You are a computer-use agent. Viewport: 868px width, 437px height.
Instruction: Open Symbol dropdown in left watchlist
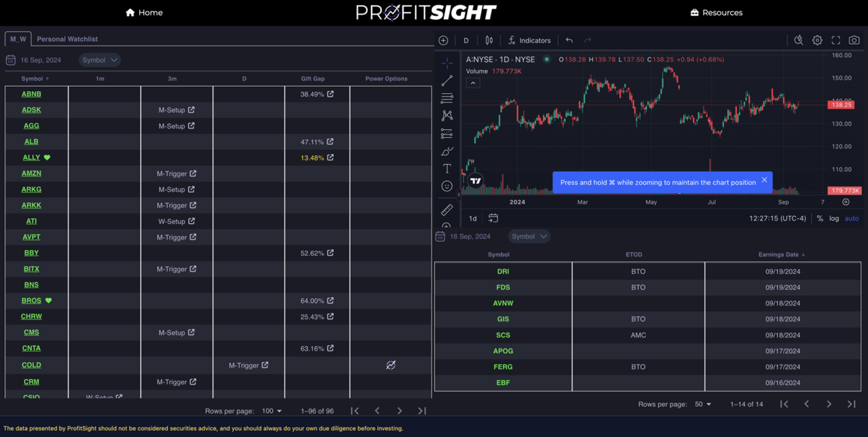click(x=100, y=60)
